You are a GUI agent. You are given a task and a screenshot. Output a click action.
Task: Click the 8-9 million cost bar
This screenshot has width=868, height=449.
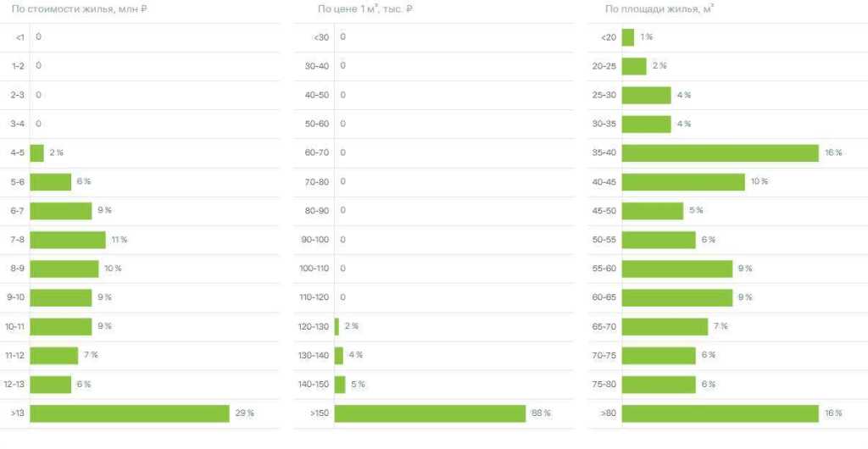(x=64, y=269)
